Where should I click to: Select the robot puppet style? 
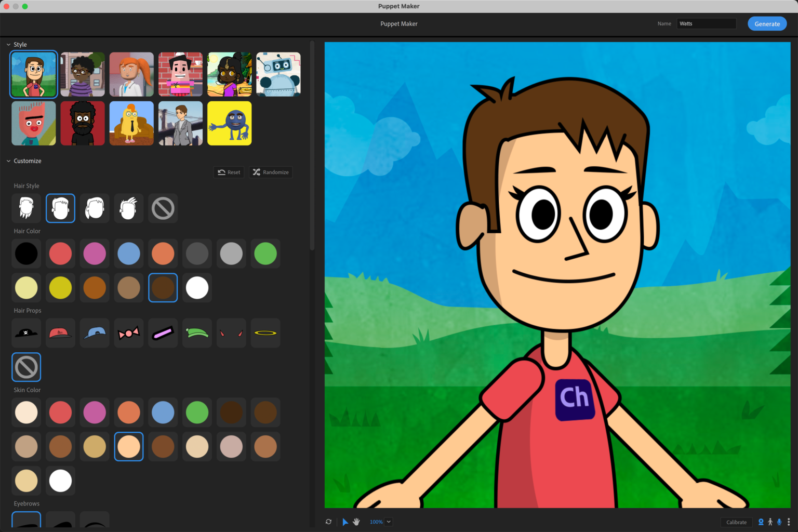click(x=278, y=74)
